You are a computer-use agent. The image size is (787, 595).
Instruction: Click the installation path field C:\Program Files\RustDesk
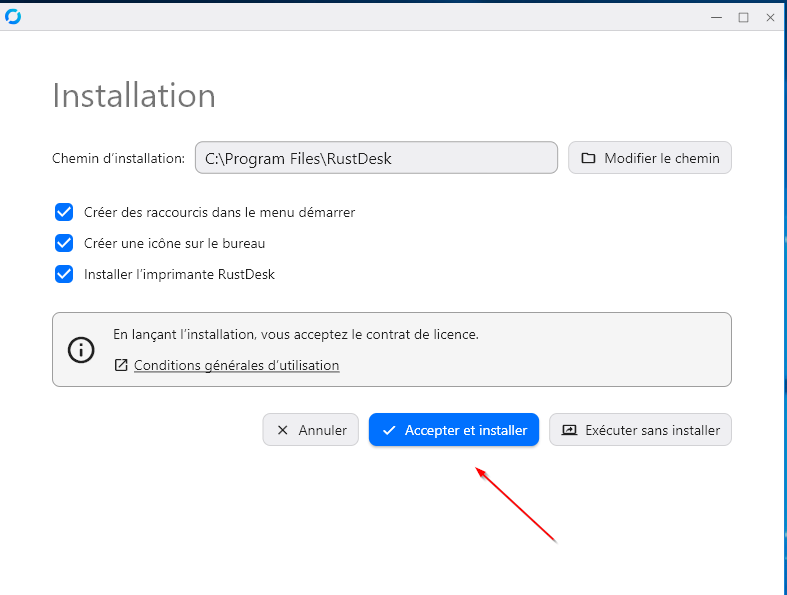click(x=376, y=158)
